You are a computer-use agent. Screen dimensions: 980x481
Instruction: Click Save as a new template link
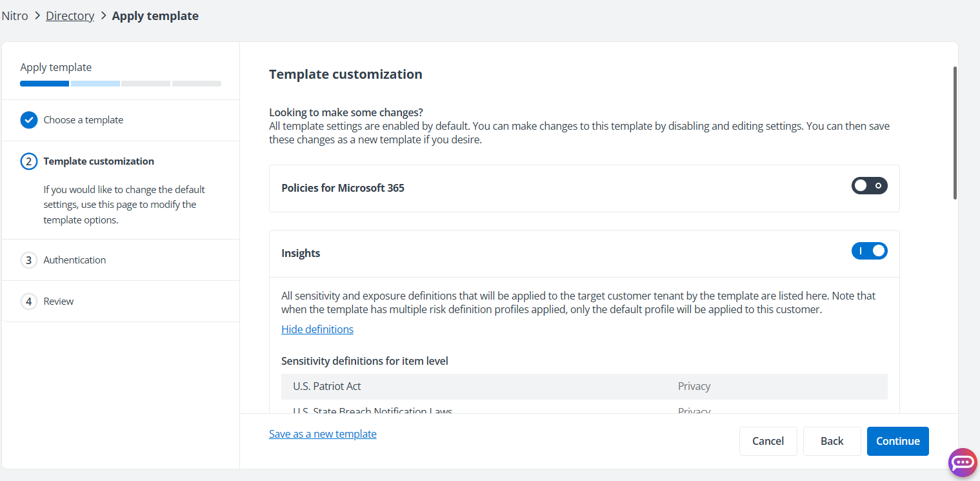(323, 434)
